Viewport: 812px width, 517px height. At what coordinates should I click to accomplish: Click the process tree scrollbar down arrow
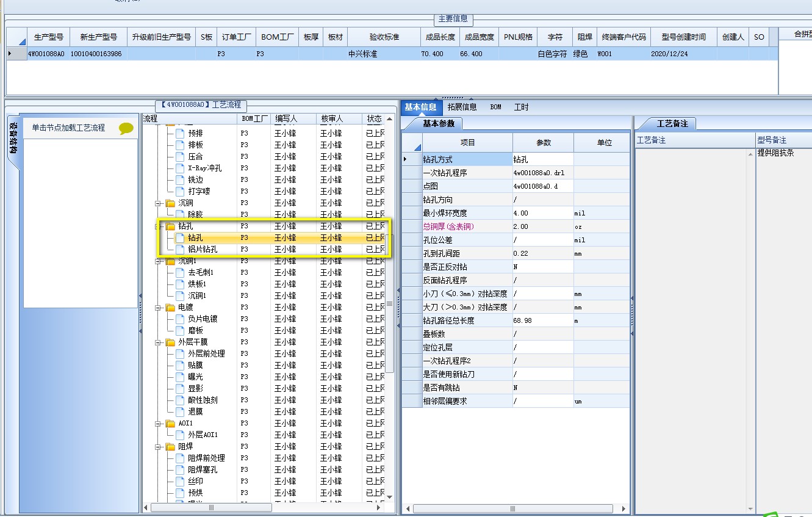point(390,497)
